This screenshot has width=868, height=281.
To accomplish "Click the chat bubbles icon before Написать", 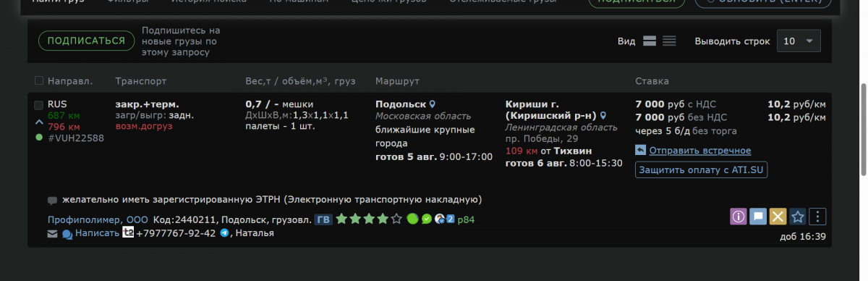I will point(67,234).
